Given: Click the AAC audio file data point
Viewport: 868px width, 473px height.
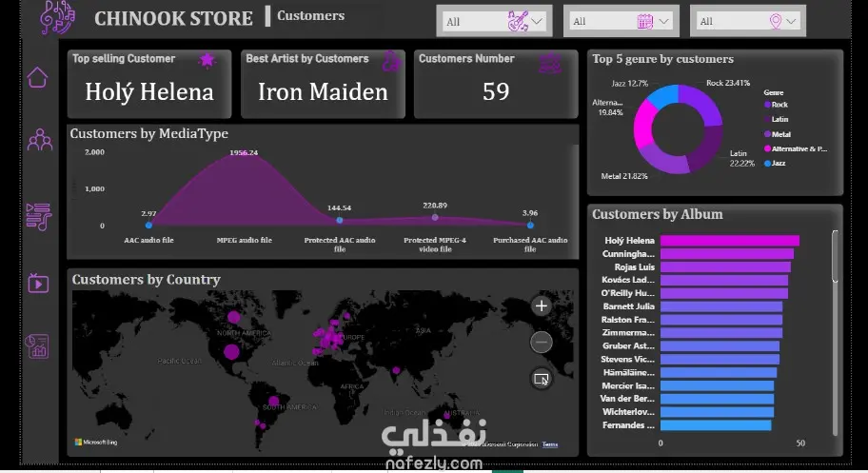Looking at the screenshot, I should (148, 225).
